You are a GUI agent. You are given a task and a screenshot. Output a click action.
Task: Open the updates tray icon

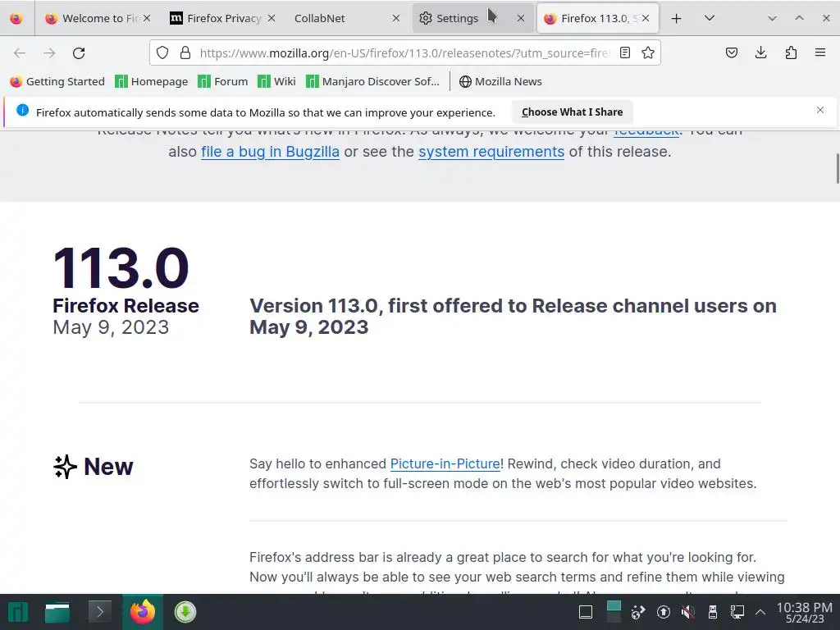pos(663,612)
